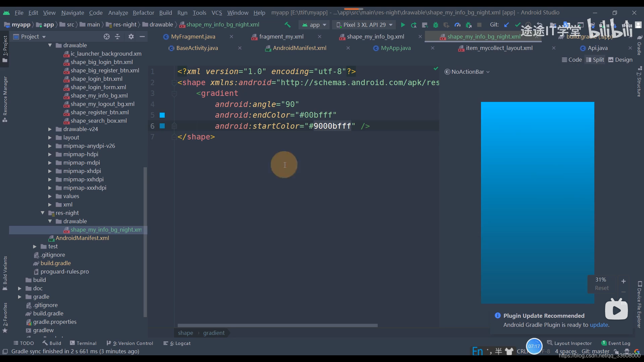Image resolution: width=644 pixels, height=362 pixels.
Task: Open the Project view dropdown
Action: (x=30, y=37)
